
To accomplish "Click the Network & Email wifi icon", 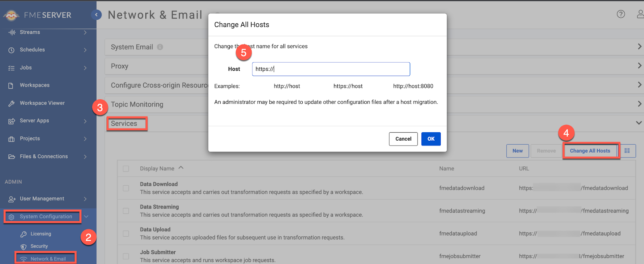I will (x=24, y=259).
